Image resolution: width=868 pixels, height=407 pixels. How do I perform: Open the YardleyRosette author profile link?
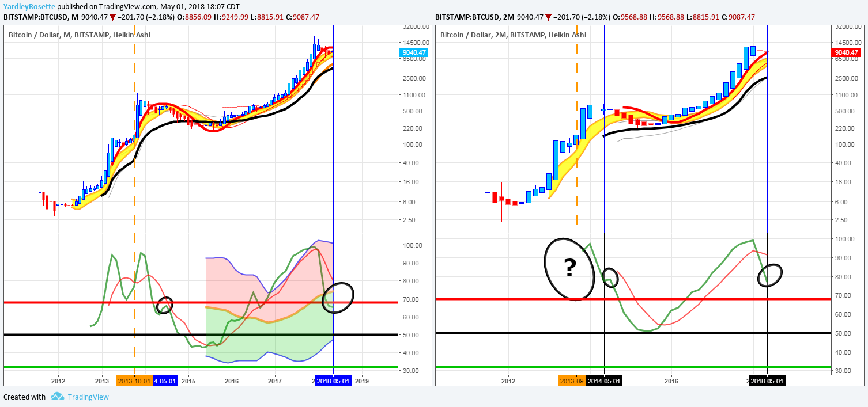pos(29,7)
